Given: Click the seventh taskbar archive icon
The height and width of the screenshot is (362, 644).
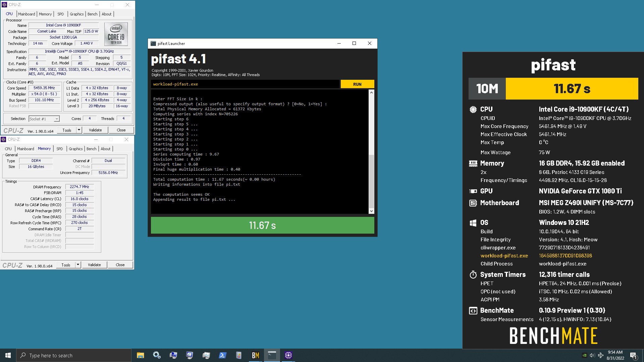Looking at the screenshot, I should (239, 355).
